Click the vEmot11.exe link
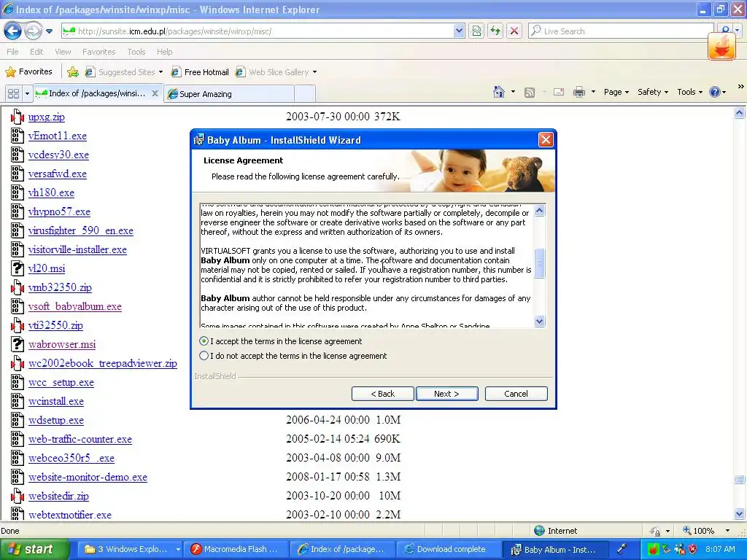 click(x=57, y=136)
